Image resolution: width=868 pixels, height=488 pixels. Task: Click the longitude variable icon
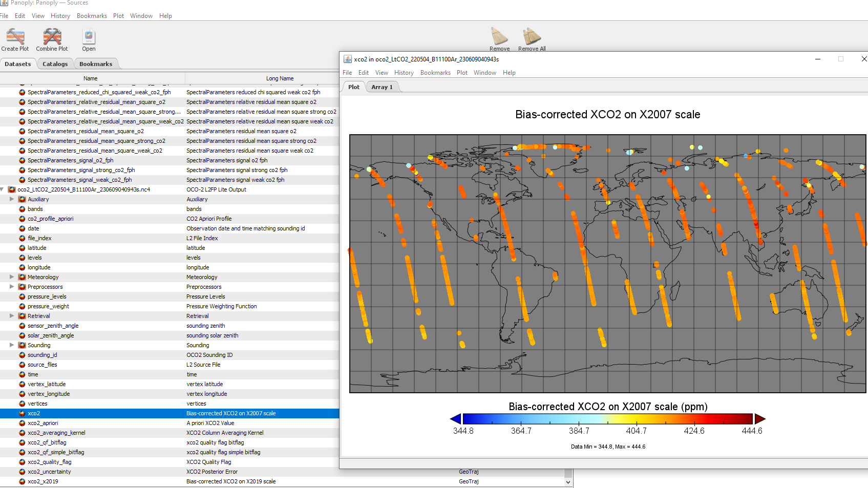pyautogui.click(x=22, y=267)
